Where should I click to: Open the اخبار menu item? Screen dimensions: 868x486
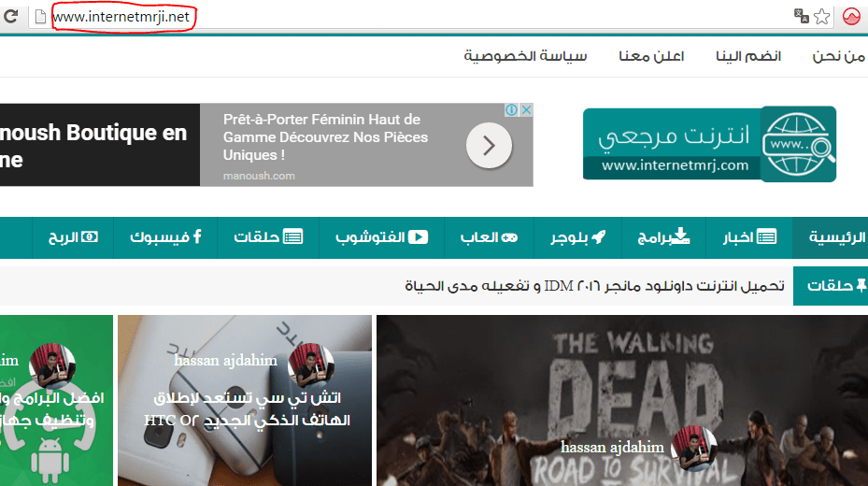pos(749,237)
